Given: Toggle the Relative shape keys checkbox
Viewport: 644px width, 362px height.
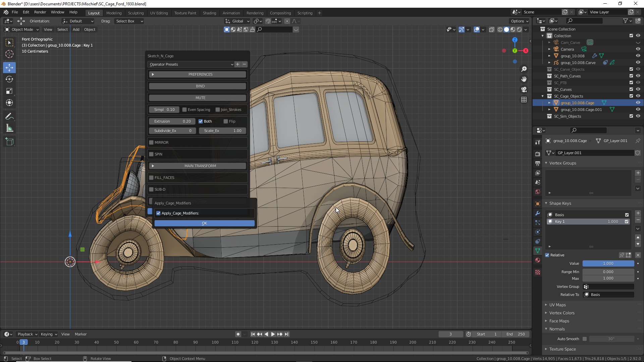Looking at the screenshot, I should [547, 255].
